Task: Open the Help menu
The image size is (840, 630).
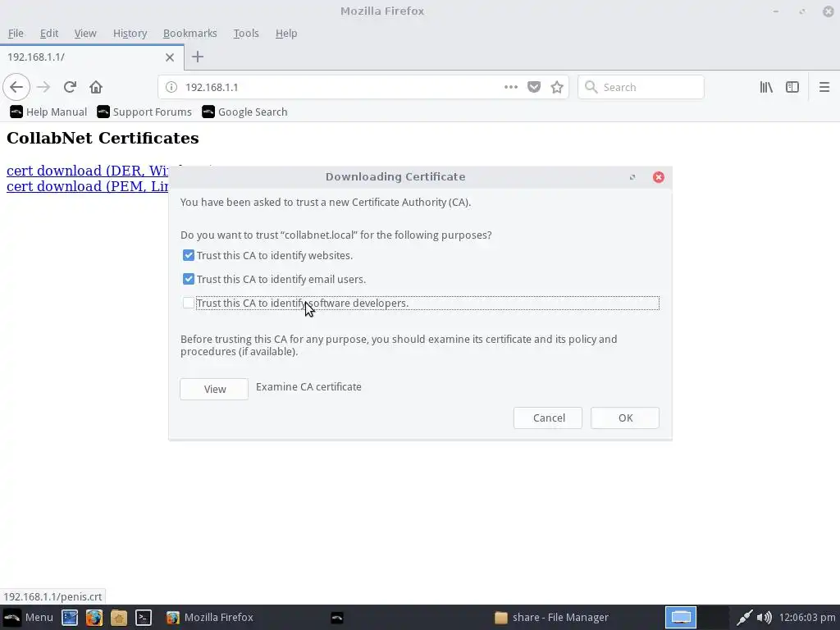Action: pos(286,33)
